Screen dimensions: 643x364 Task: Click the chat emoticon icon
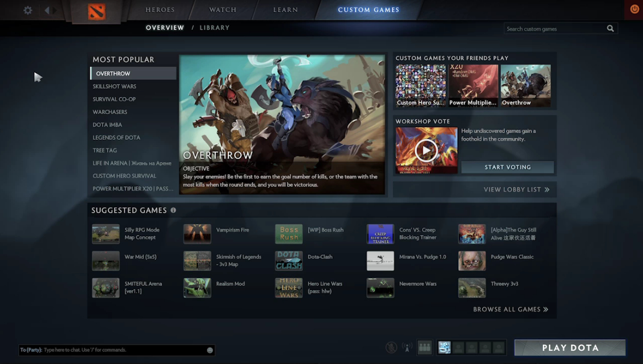(210, 350)
